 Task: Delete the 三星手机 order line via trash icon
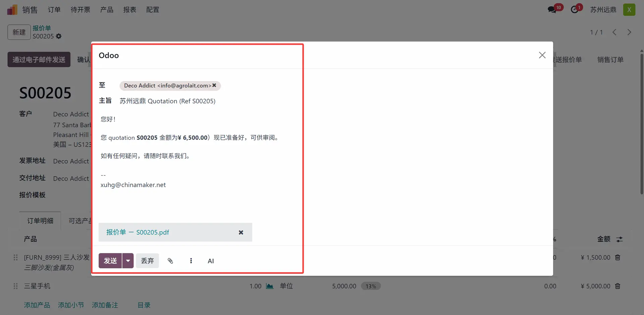click(x=618, y=286)
